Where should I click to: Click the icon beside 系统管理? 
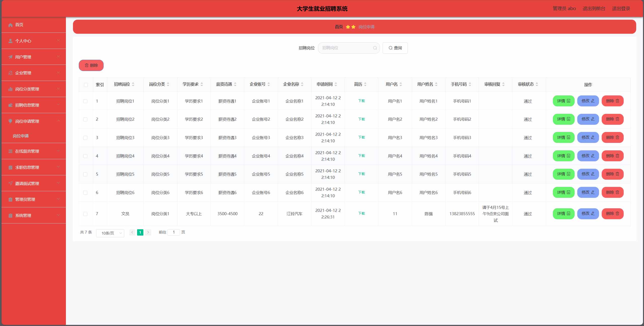(10, 215)
